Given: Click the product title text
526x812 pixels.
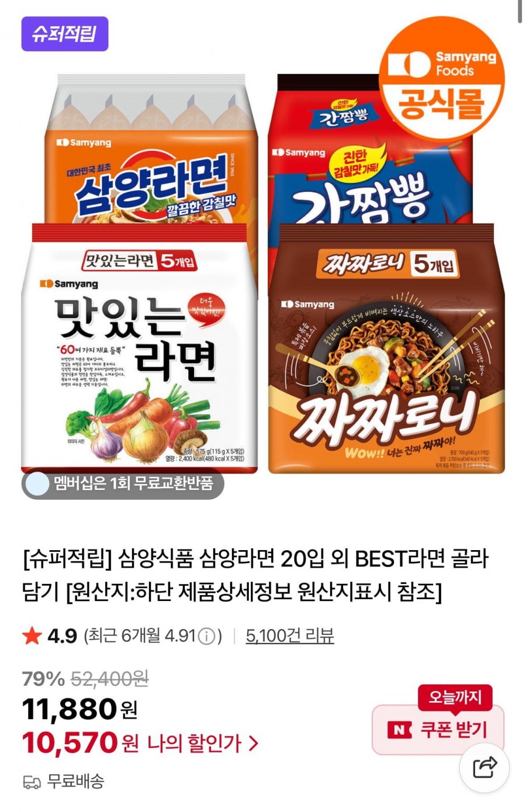Looking at the screenshot, I should [255, 576].
